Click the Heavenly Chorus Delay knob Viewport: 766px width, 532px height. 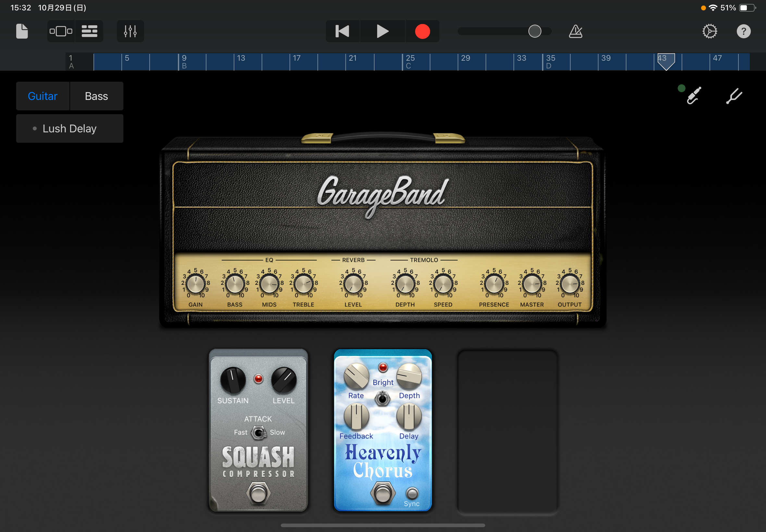(409, 416)
